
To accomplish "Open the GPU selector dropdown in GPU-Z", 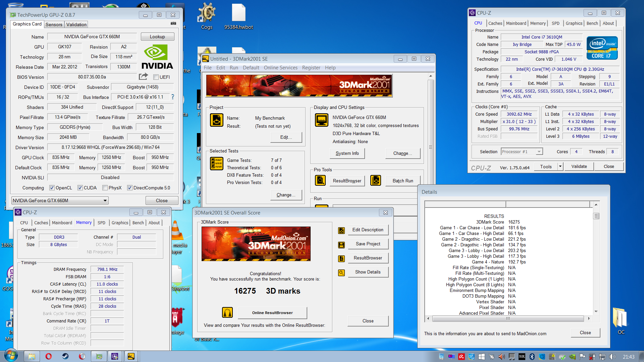I will point(60,200).
